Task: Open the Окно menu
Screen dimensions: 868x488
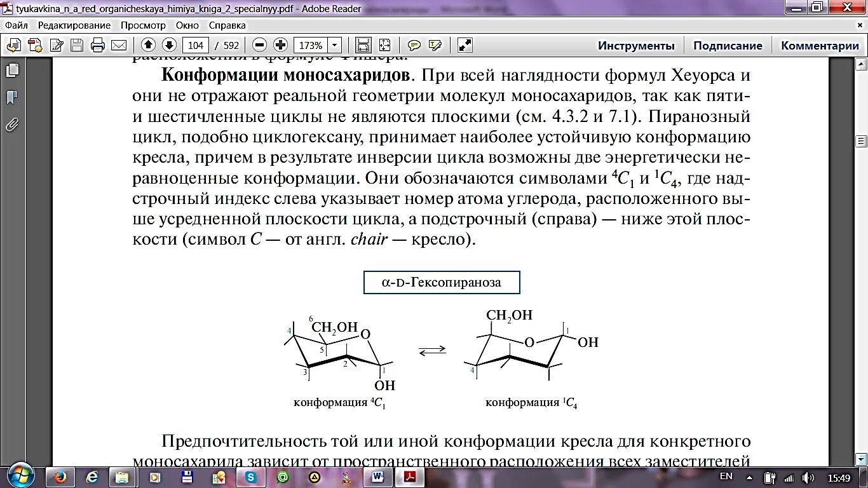Action: pos(187,25)
